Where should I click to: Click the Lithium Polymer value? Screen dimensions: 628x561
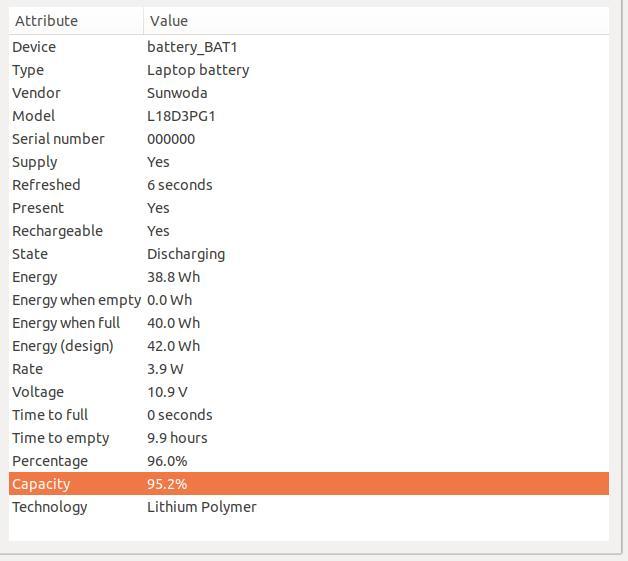(202, 507)
